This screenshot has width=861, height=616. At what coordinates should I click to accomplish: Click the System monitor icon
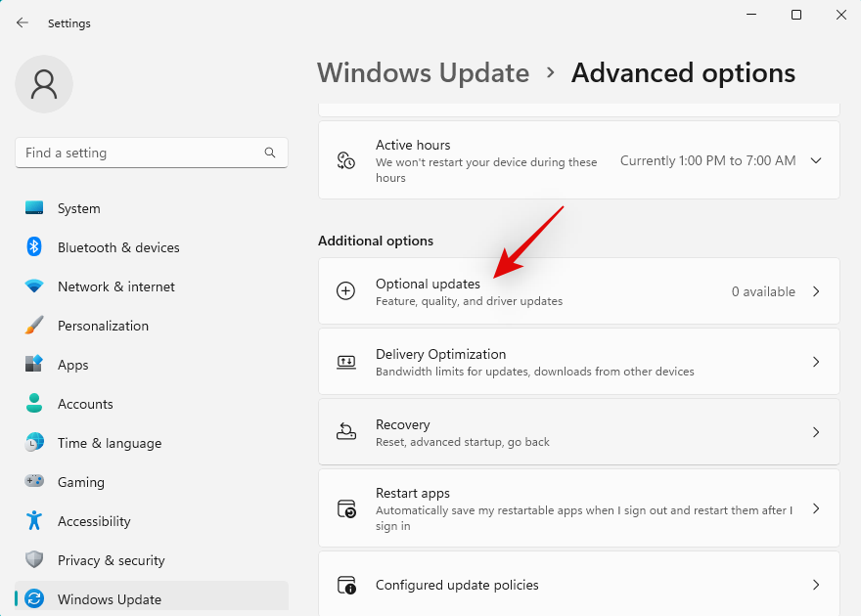click(34, 208)
